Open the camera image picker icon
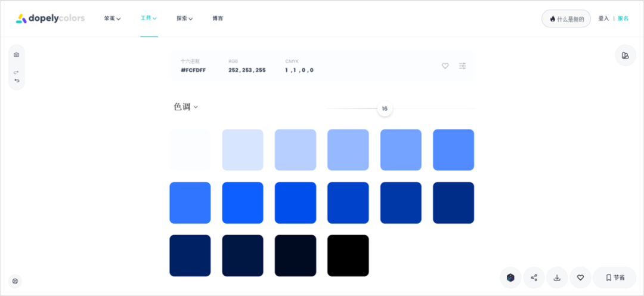 tap(17, 55)
